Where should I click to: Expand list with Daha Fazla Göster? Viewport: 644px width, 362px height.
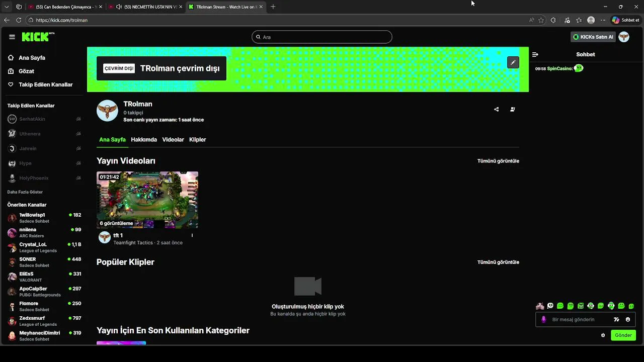click(25, 192)
